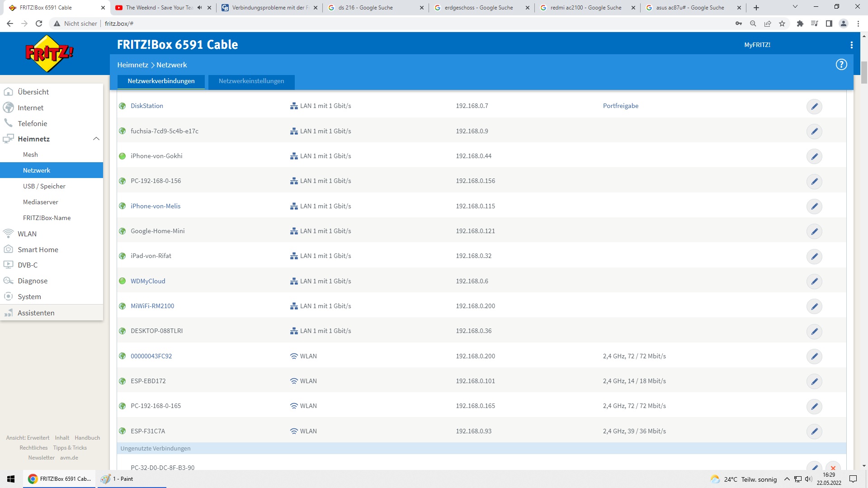This screenshot has width=868, height=488.
Task: Open the help question mark icon
Action: pos(841,65)
